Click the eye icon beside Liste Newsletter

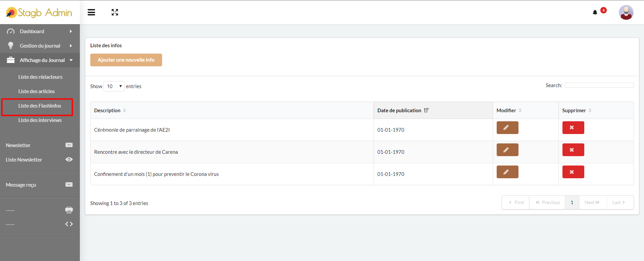pyautogui.click(x=69, y=159)
